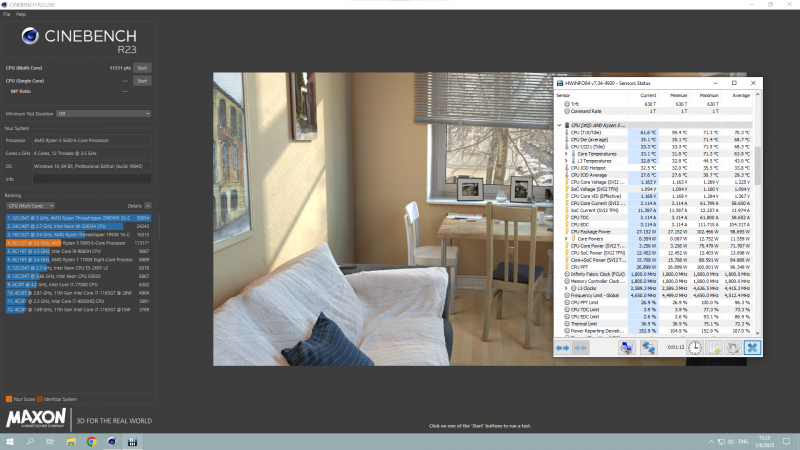Switch to Cinebench via taskbar icon
The image size is (800, 450).
coord(112,442)
